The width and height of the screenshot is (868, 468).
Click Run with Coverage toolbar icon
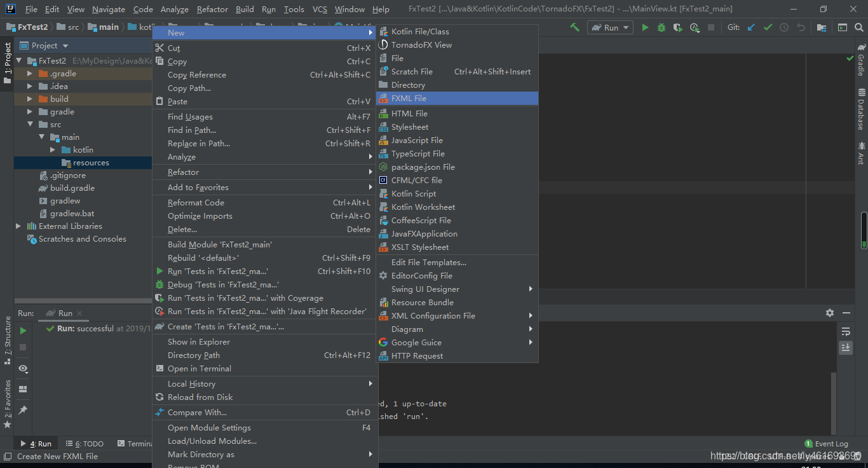tap(678, 27)
